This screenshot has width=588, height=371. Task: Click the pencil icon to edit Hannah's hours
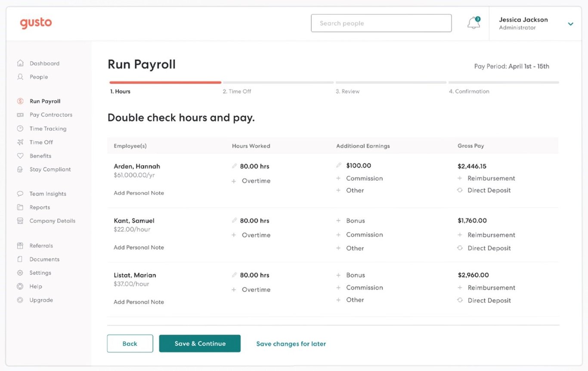tap(234, 166)
